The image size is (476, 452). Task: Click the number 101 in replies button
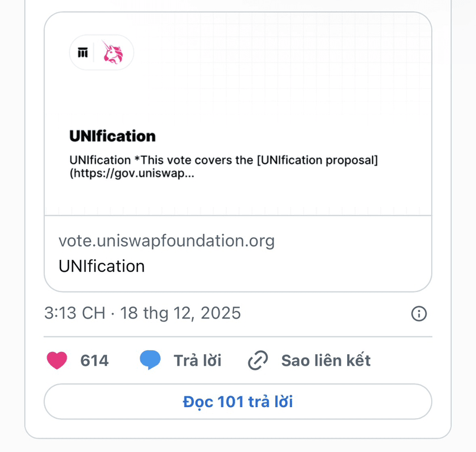pos(231,401)
